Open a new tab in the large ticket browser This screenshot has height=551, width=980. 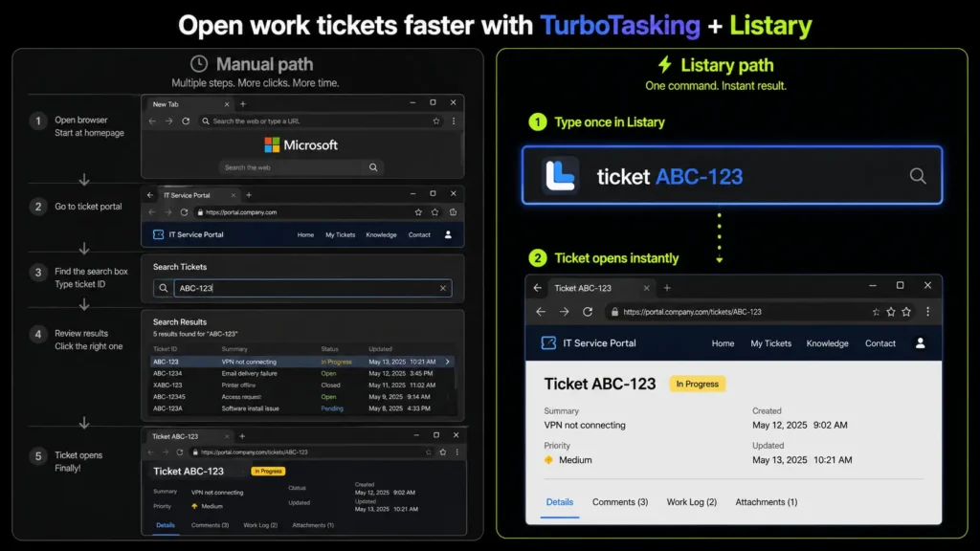tap(667, 288)
